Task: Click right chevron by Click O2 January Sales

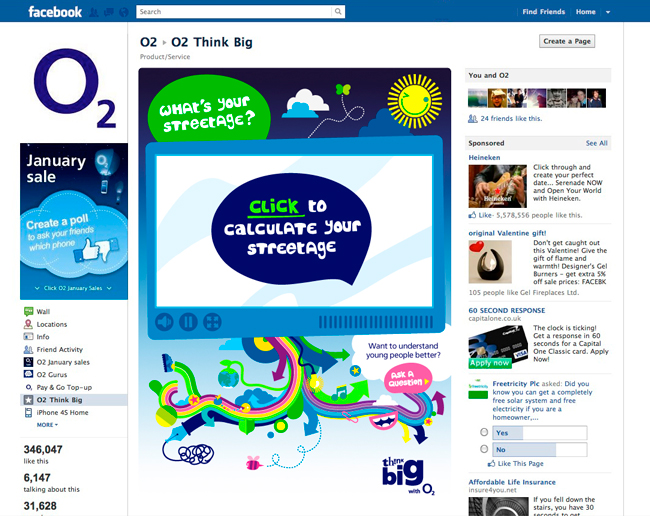Action: click(x=109, y=288)
